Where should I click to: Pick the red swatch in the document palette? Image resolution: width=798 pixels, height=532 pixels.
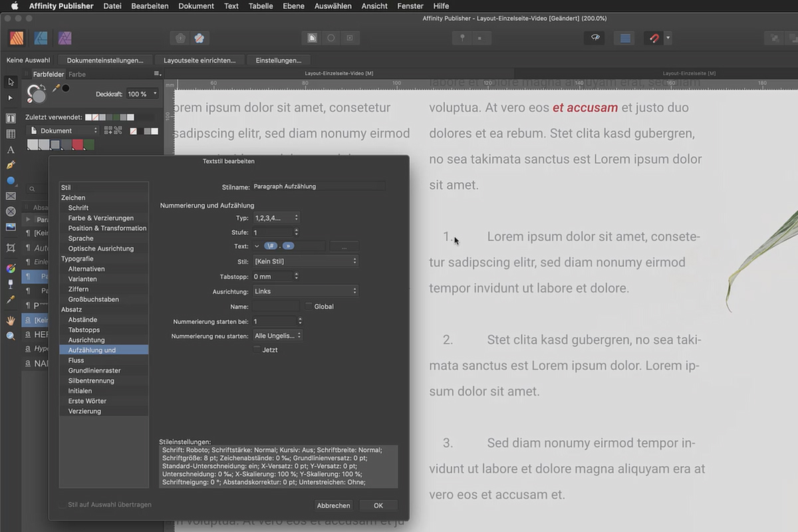coord(76,143)
